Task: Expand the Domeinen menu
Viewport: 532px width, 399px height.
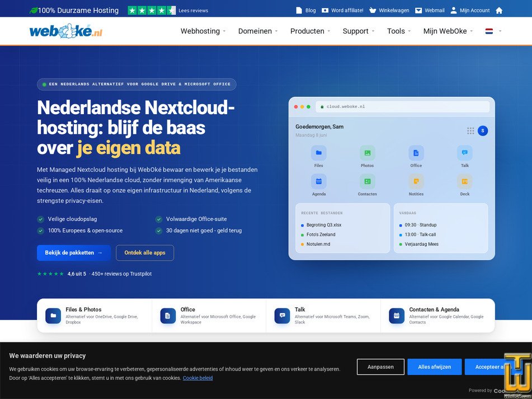Action: (258, 31)
